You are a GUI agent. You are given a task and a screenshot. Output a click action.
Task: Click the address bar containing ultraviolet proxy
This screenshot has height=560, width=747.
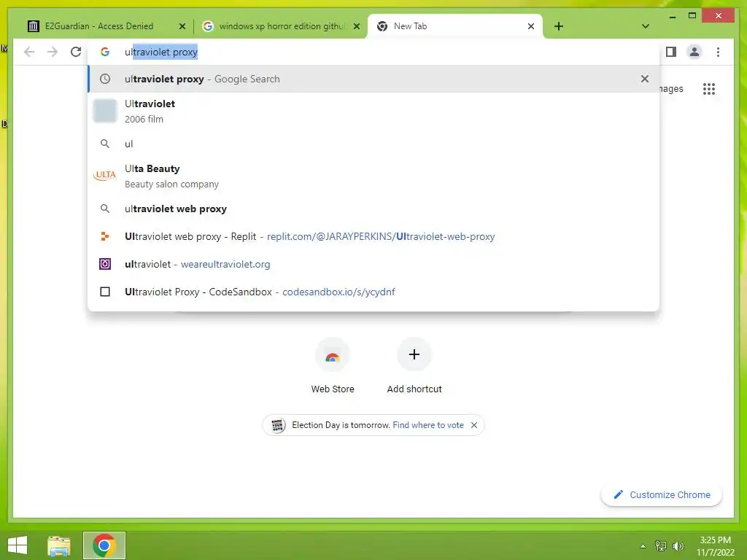373,52
